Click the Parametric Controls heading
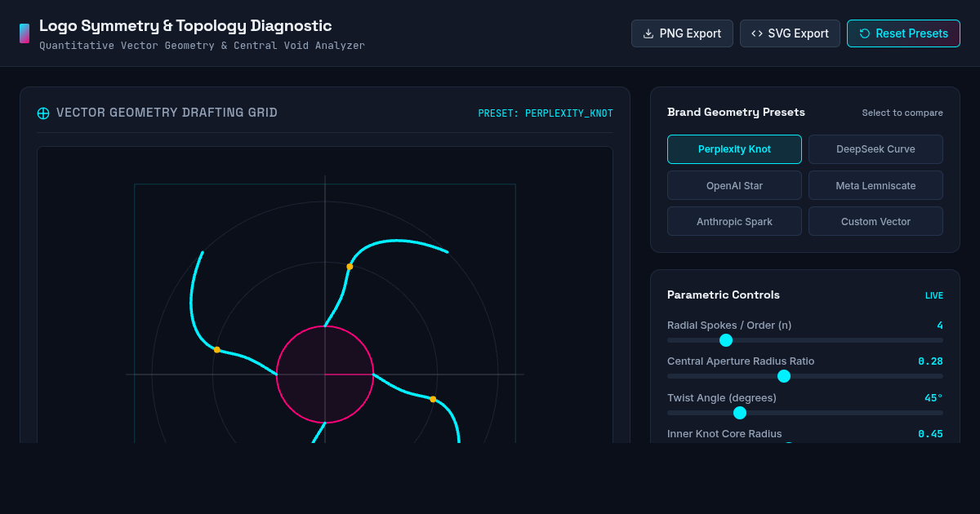This screenshot has height=514, width=980. click(724, 295)
